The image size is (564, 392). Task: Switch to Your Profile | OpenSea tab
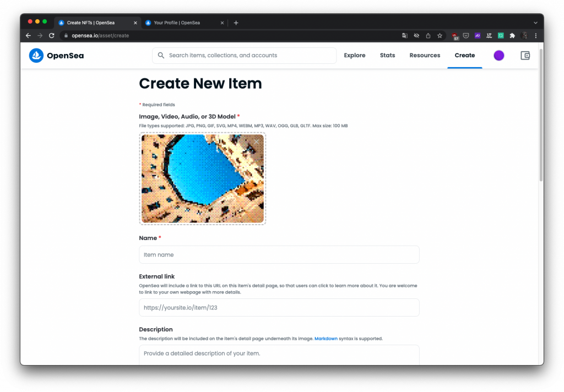pos(185,23)
